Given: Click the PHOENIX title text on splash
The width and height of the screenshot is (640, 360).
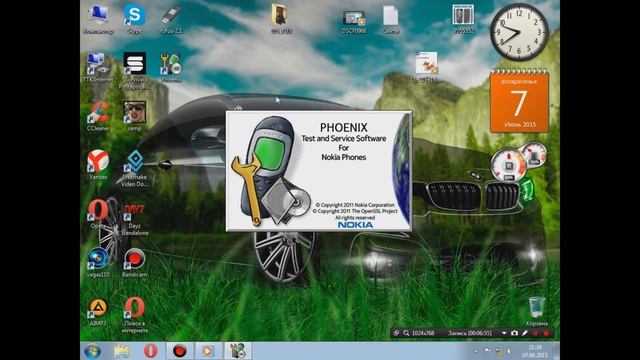Looking at the screenshot, I should click(343, 127).
